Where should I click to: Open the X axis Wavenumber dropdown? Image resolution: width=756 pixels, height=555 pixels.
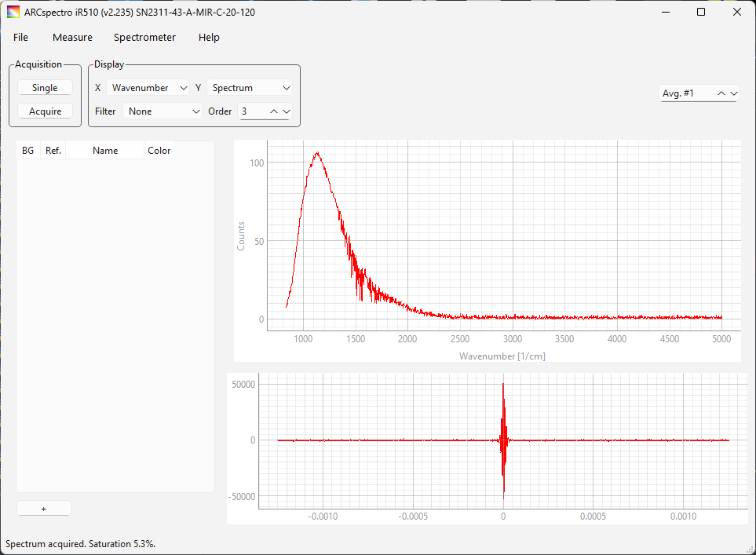pos(149,88)
